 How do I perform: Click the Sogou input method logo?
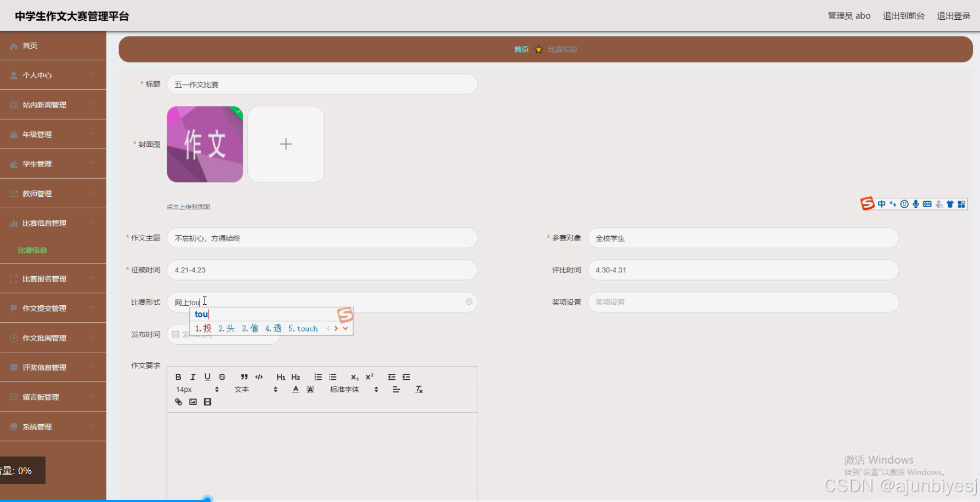coord(868,204)
